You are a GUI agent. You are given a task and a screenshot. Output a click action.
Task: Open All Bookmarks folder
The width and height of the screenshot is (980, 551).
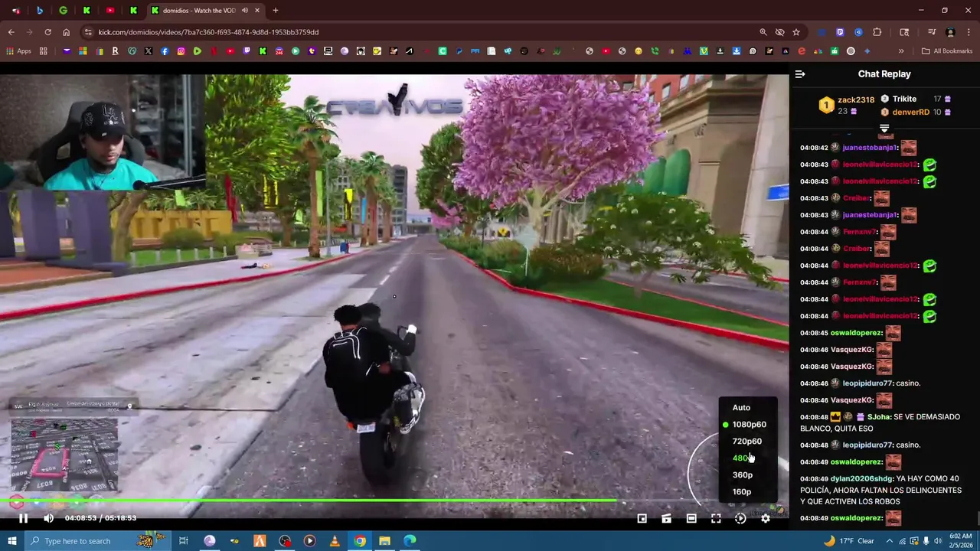946,51
